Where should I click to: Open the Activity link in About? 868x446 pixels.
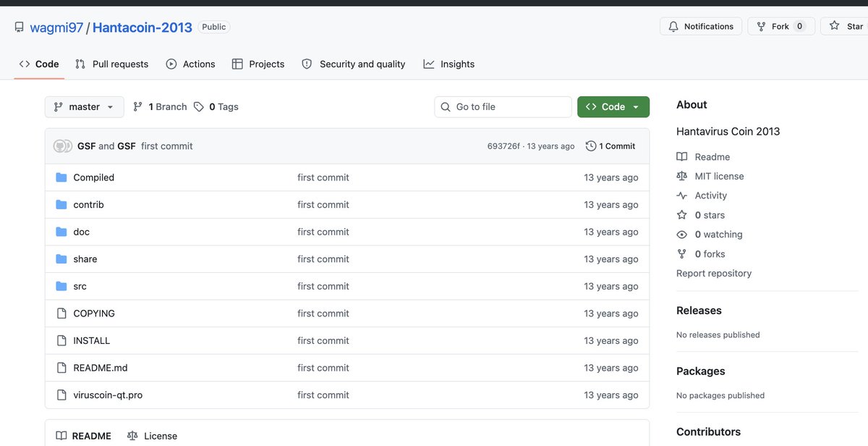click(711, 195)
